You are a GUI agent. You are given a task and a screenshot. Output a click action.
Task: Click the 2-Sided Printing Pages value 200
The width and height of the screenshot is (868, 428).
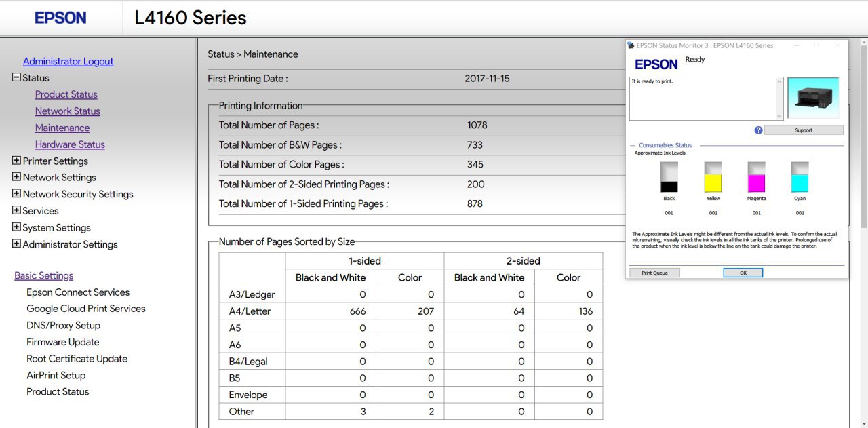(475, 184)
